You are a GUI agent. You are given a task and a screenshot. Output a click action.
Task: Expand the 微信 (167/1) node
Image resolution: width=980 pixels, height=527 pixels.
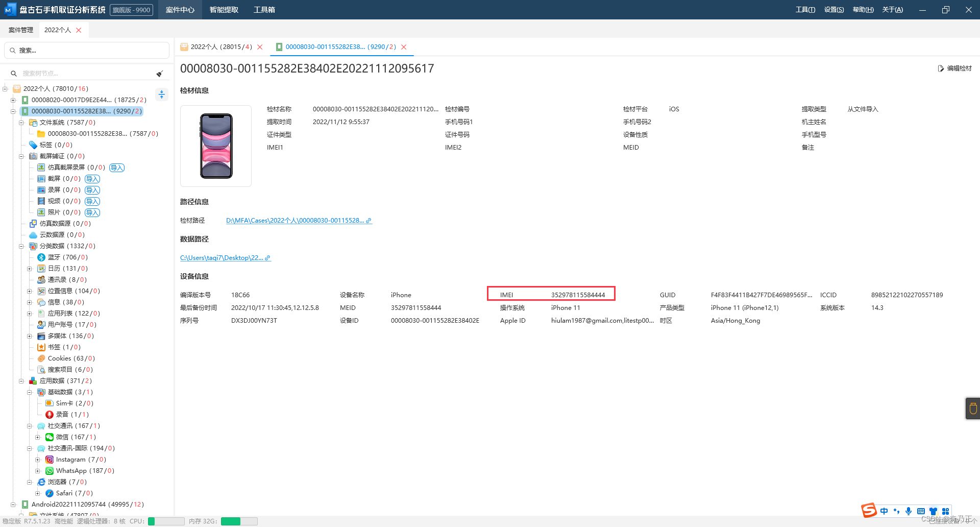pyautogui.click(x=38, y=437)
